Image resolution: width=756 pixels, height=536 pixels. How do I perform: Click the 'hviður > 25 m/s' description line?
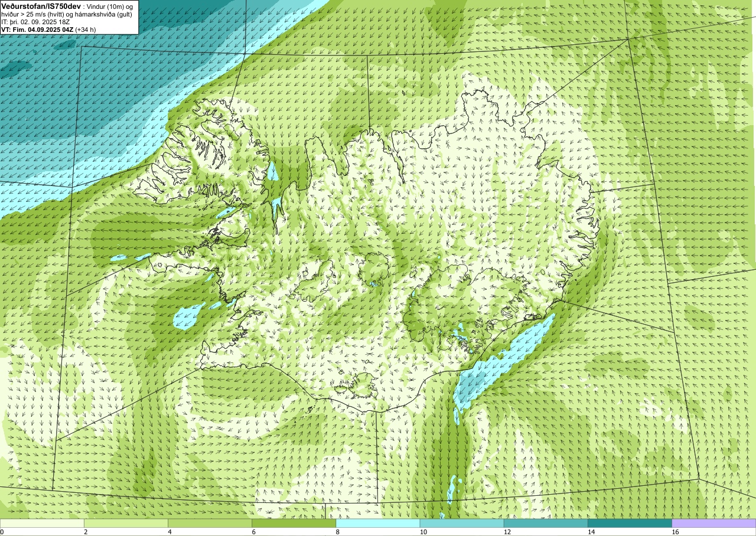tap(66, 14)
